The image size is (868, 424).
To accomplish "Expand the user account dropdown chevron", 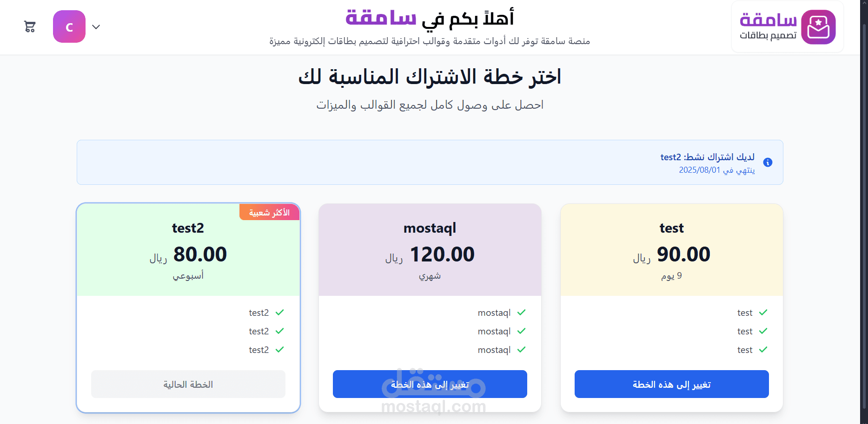I will tap(96, 27).
